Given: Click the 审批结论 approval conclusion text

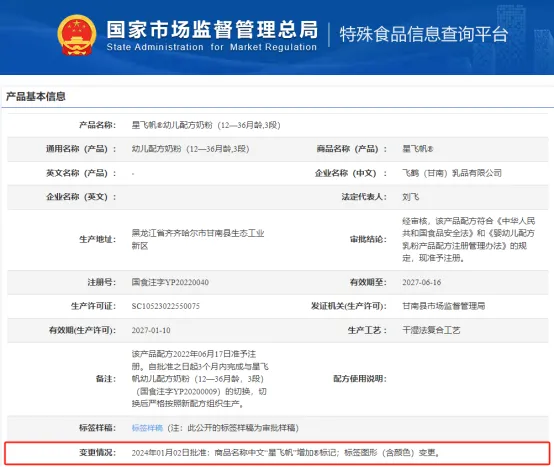Looking at the screenshot, I should click(468, 240).
